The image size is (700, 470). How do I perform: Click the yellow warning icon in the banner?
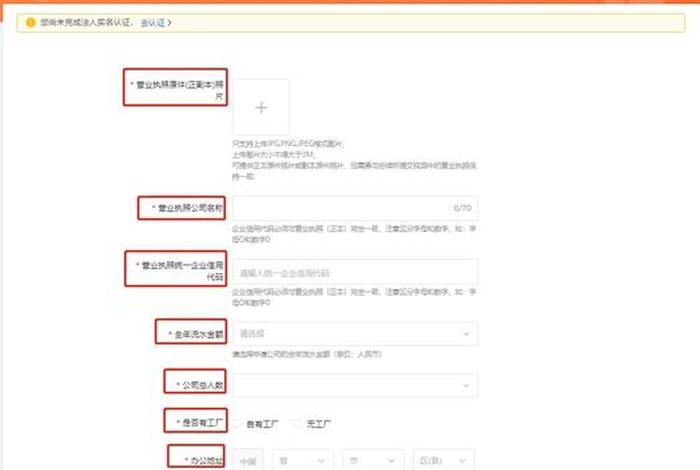tap(30, 22)
